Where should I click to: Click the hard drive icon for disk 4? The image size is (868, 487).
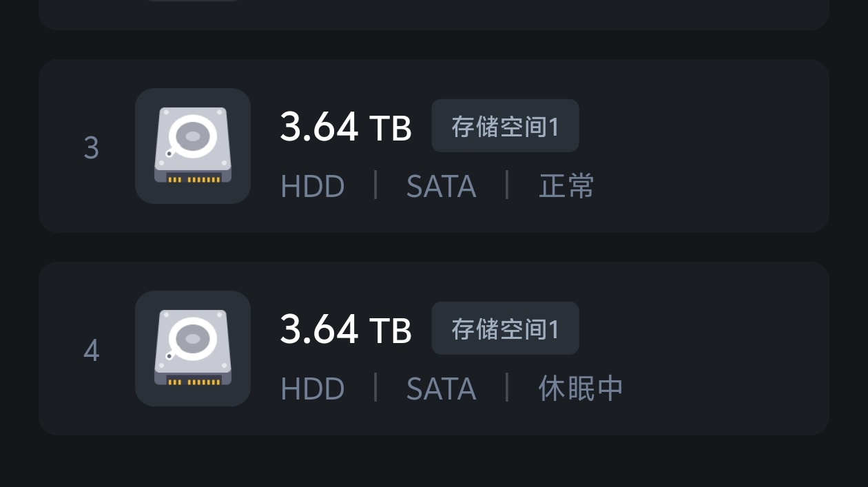click(x=193, y=349)
